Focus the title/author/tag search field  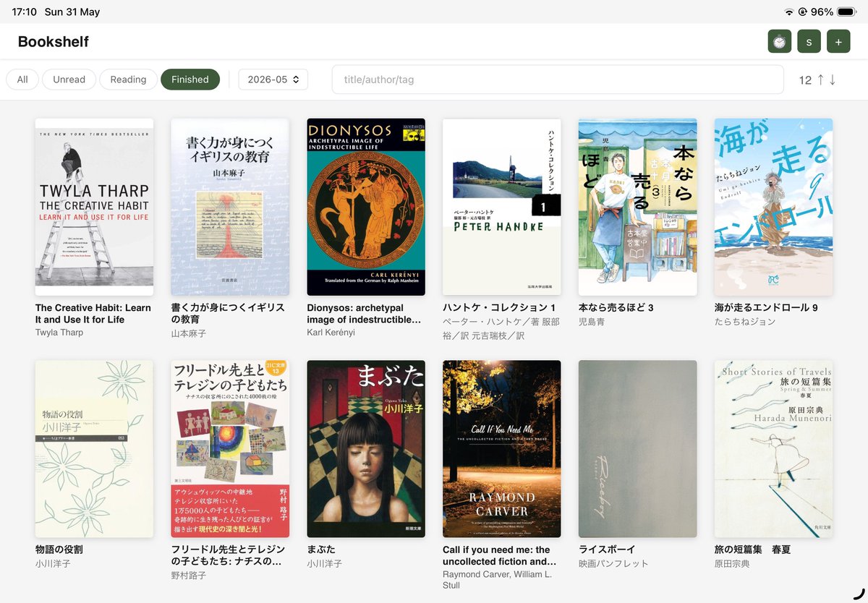[558, 80]
